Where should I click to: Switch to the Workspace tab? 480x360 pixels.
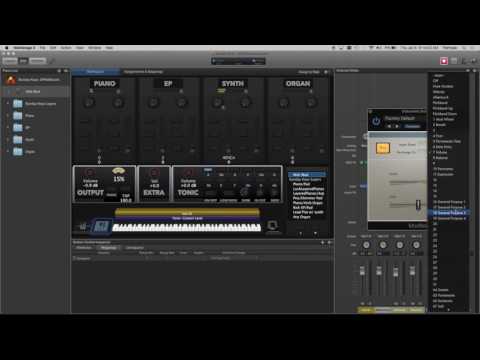(95, 72)
